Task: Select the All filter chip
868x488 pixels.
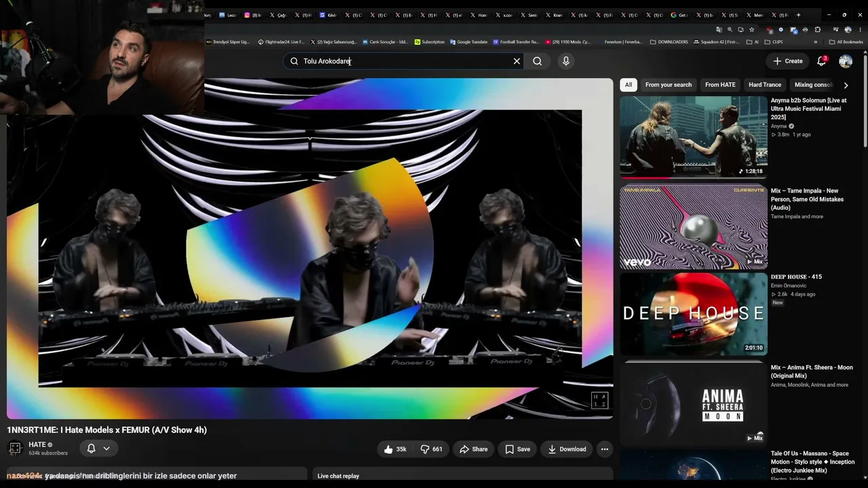Action: click(629, 85)
